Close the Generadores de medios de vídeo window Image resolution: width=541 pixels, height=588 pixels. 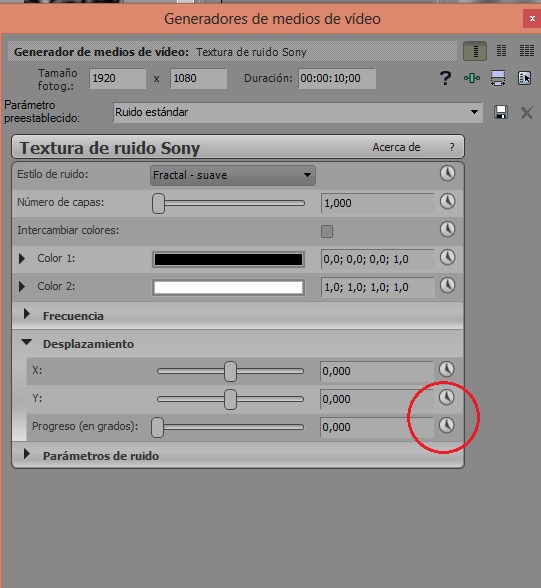tap(532, 18)
